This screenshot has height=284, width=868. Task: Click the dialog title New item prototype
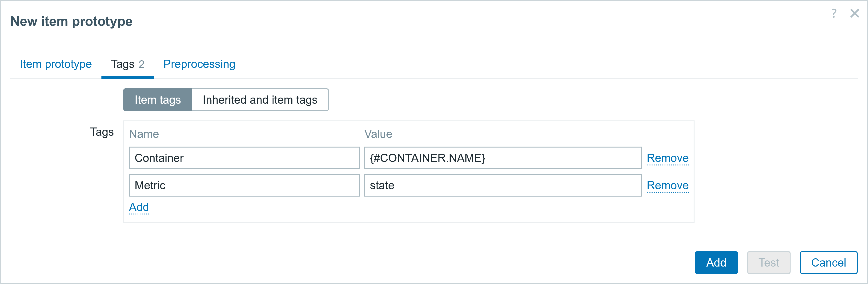[72, 21]
